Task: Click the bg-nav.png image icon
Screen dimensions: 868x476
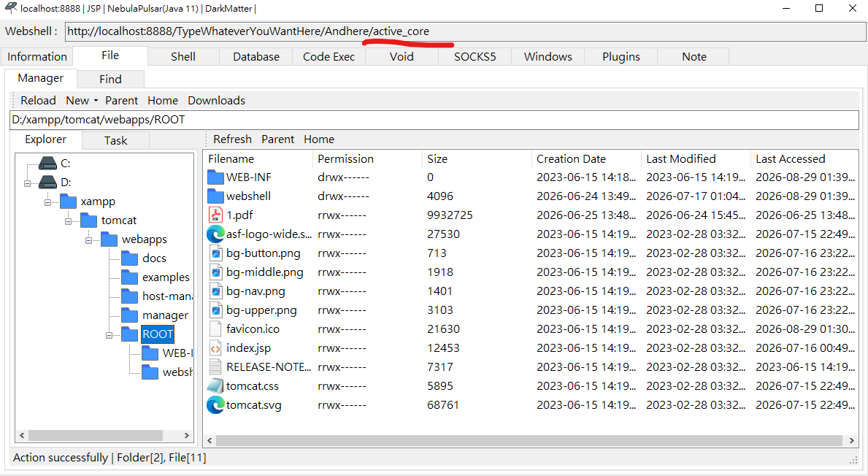Action: coord(215,291)
